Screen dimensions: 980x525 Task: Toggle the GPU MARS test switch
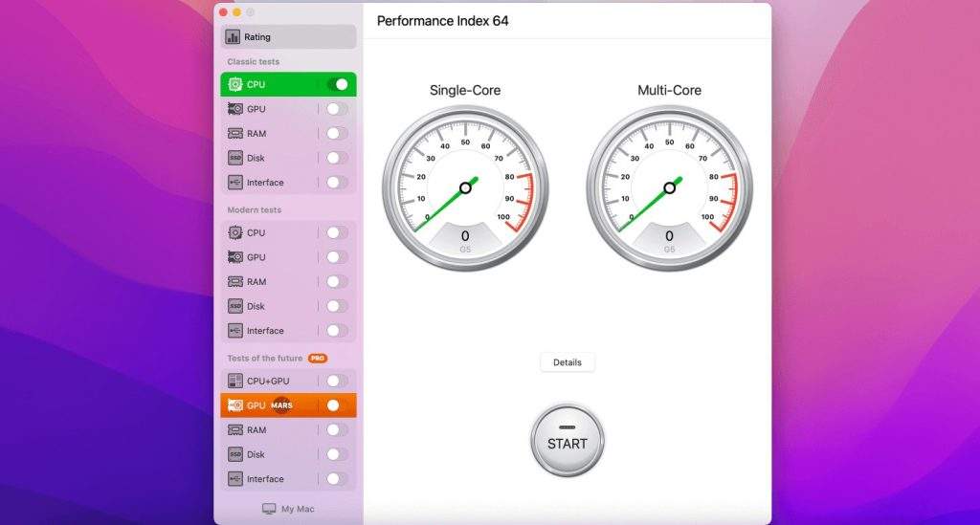336,405
